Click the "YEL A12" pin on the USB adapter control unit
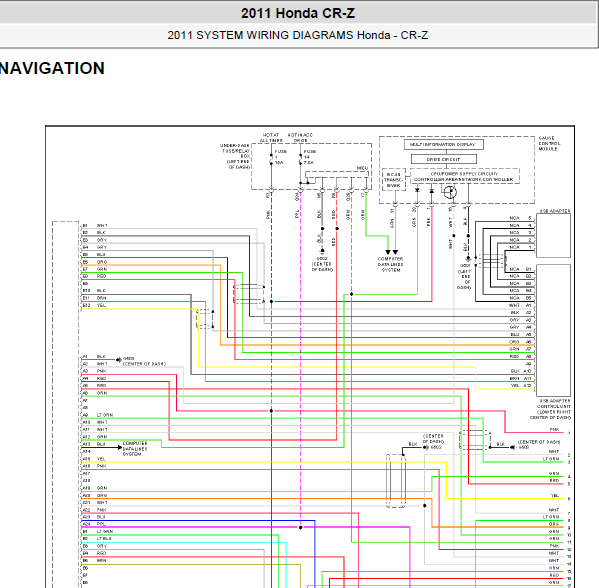599x588 pixels. click(x=521, y=386)
